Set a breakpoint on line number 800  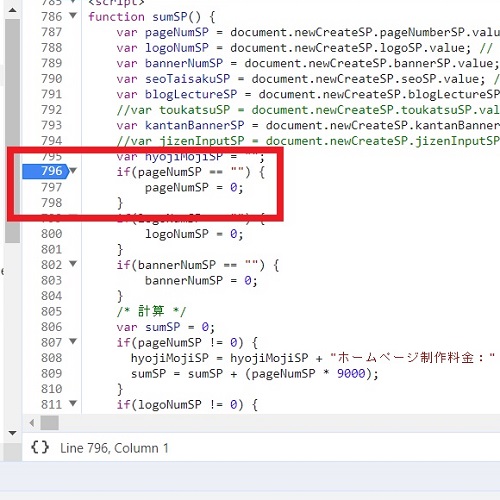pyautogui.click(x=52, y=234)
